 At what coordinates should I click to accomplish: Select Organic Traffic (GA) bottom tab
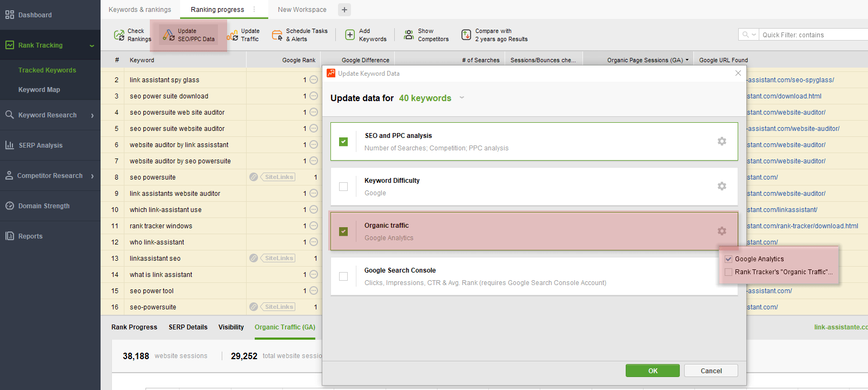pos(285,327)
